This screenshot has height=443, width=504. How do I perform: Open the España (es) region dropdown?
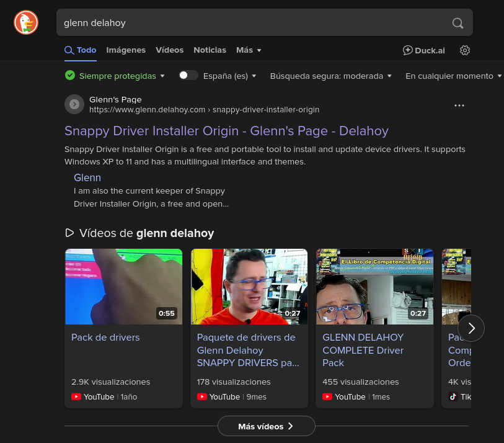coord(229,76)
